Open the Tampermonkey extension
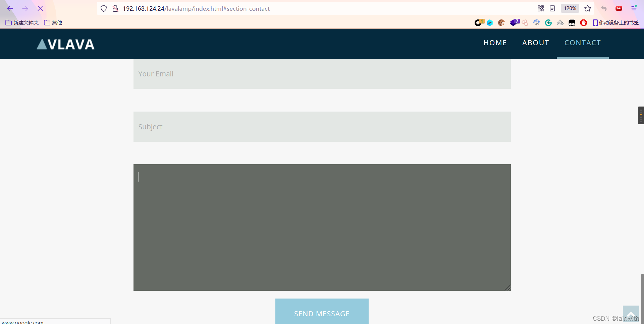This screenshot has height=324, width=644. (572, 23)
